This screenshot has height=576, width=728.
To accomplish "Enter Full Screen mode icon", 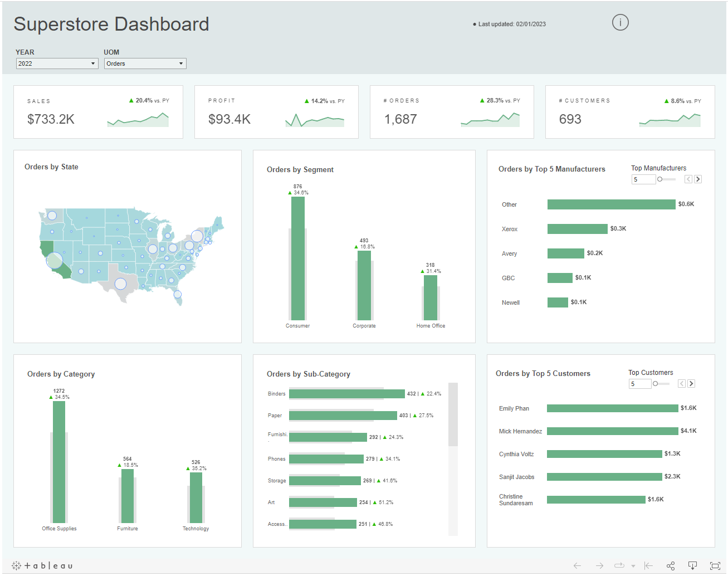I will tap(715, 565).
